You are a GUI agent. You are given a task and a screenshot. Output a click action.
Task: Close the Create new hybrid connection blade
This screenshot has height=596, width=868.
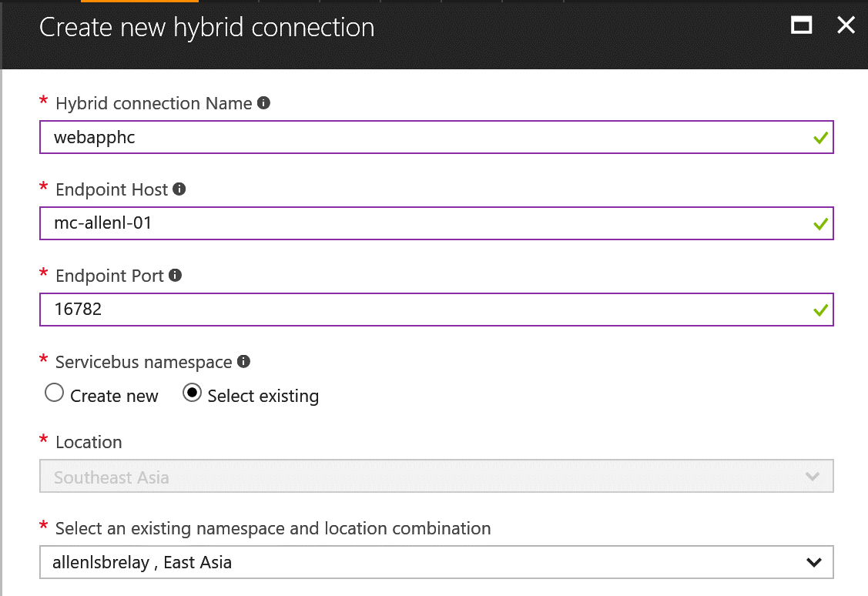(x=846, y=25)
